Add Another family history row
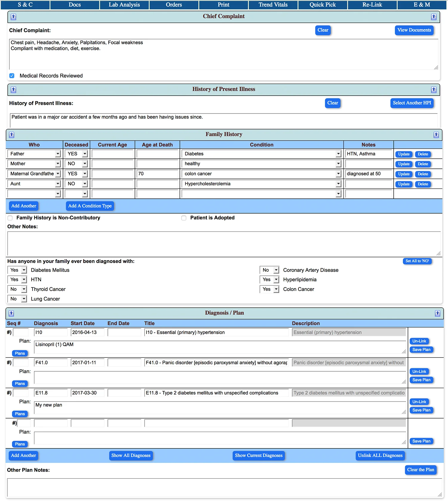448x501 pixels. point(24,206)
